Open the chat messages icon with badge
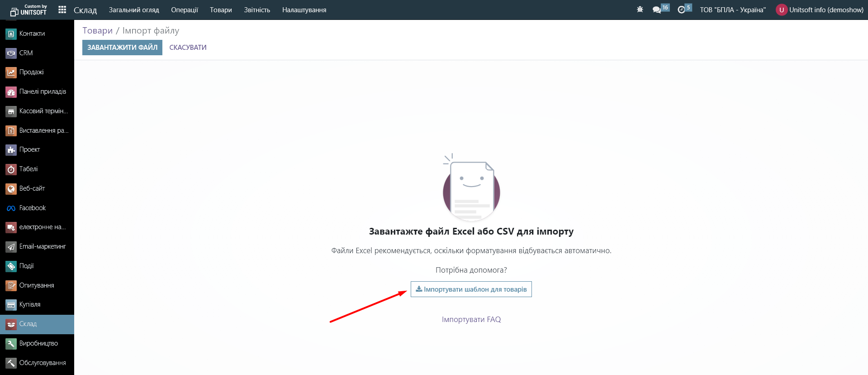The height and width of the screenshot is (375, 868). (660, 9)
